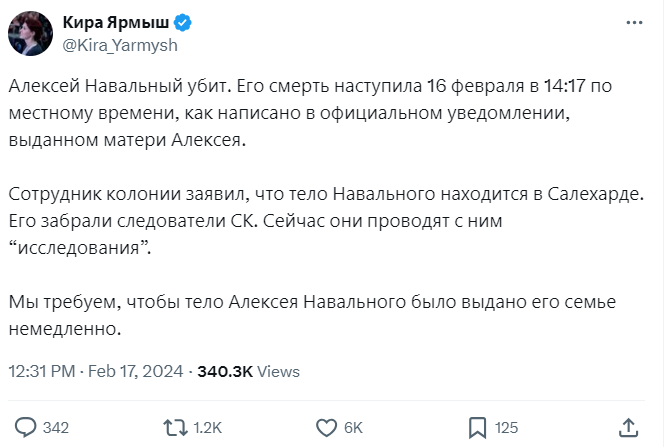
Task: Open the @Kira_Yarmysh handle link
Action: (120, 45)
